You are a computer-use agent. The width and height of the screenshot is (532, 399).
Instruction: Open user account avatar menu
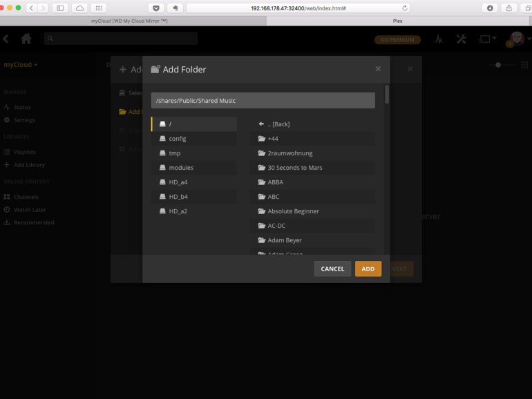click(517, 39)
